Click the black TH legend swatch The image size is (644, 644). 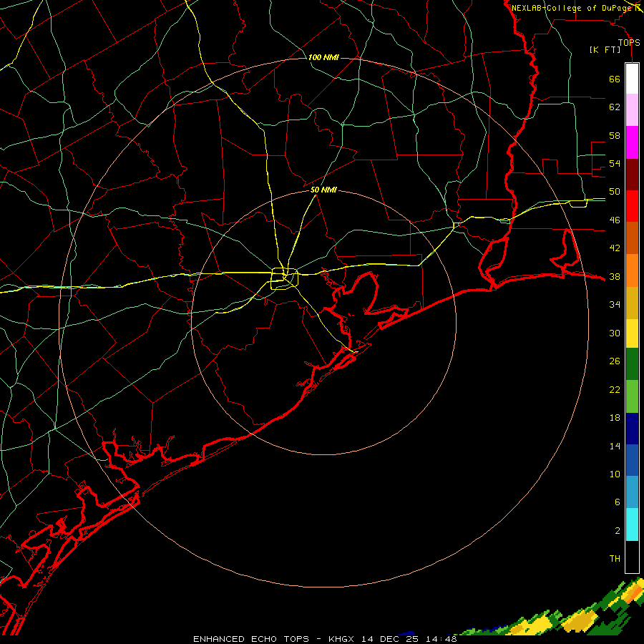632,557
